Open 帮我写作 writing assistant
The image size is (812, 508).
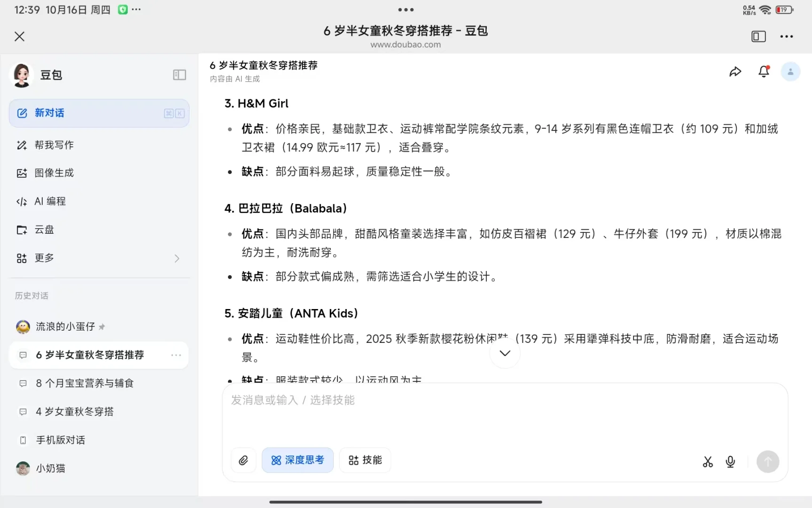tap(99, 145)
